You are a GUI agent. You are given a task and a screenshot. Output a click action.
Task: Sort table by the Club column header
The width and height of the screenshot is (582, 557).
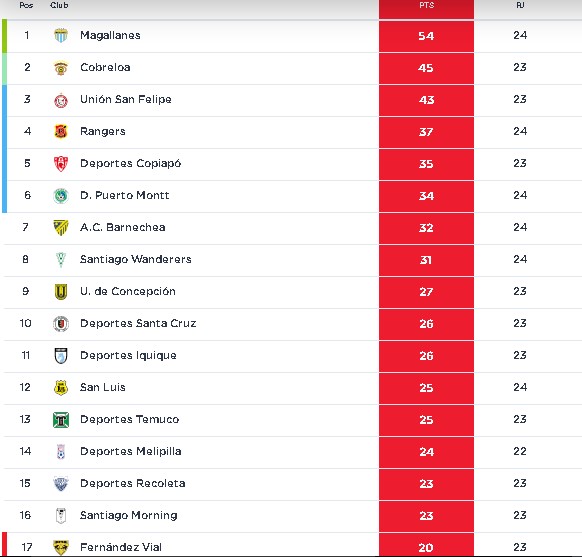click(x=59, y=5)
